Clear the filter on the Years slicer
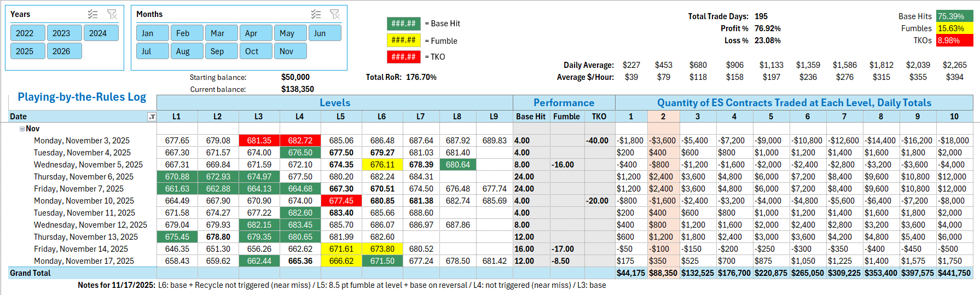 point(112,14)
